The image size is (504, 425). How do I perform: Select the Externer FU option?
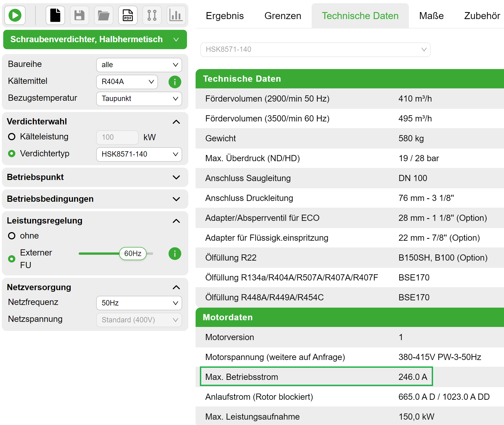pyautogui.click(x=12, y=259)
